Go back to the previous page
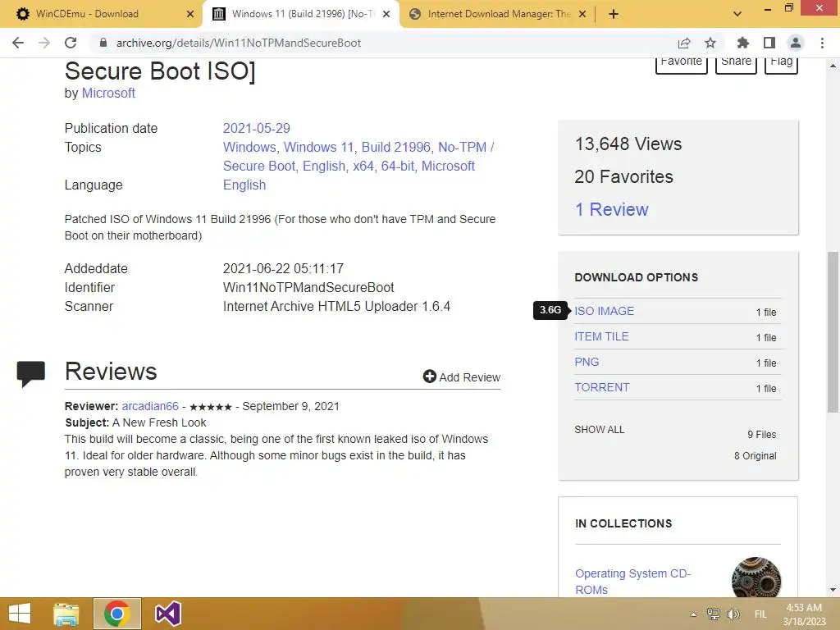 pyautogui.click(x=18, y=43)
